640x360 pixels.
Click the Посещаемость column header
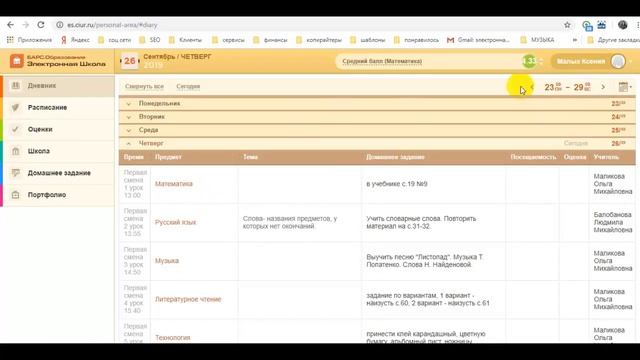(x=533, y=157)
